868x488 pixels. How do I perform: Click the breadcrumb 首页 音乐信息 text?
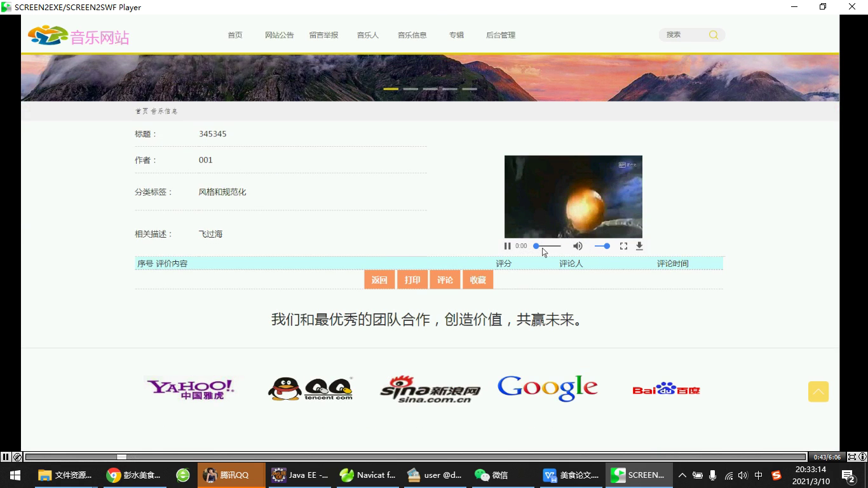tap(156, 111)
